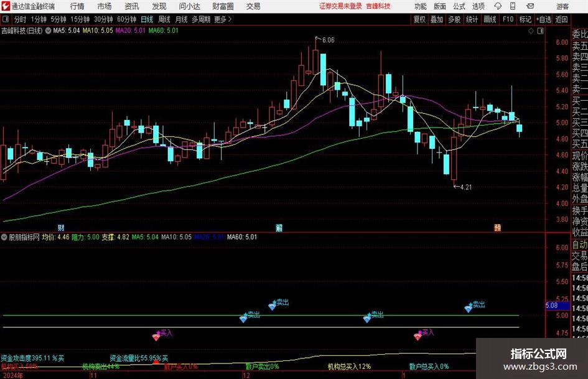
Task: Open the mail envelope icon
Action: coord(530,6)
